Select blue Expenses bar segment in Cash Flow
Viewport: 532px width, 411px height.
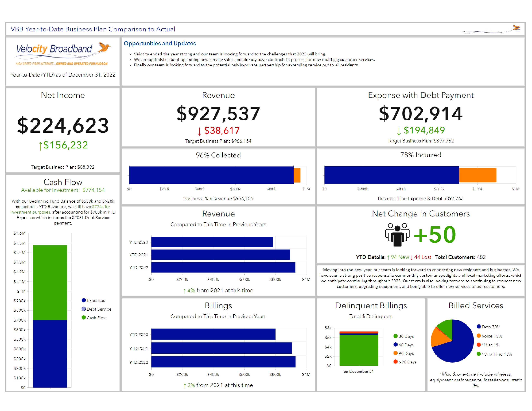[x=50, y=353]
